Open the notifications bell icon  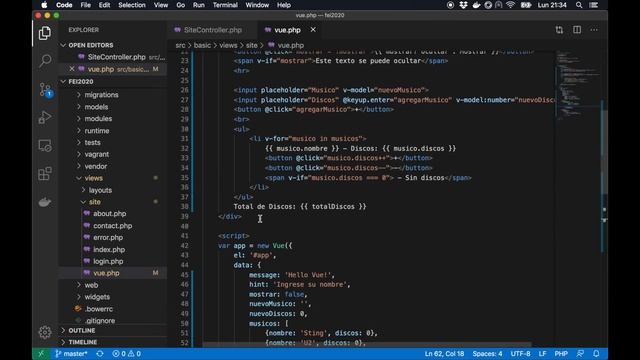[x=596, y=353]
